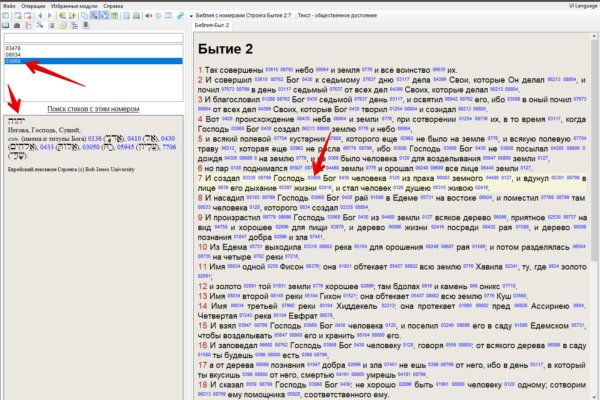This screenshot has width=600, height=400.
Task: Open the Файл menu
Action: tap(10, 6)
